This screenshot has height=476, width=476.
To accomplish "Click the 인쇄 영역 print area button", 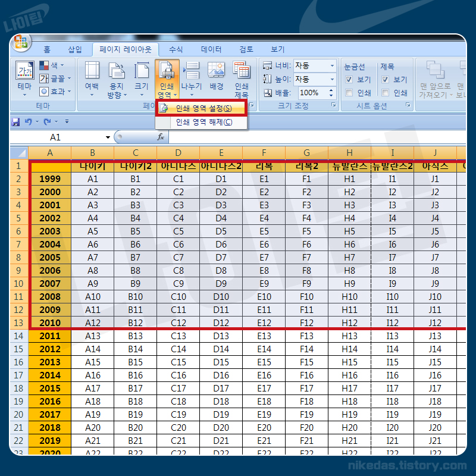I will pos(167,80).
